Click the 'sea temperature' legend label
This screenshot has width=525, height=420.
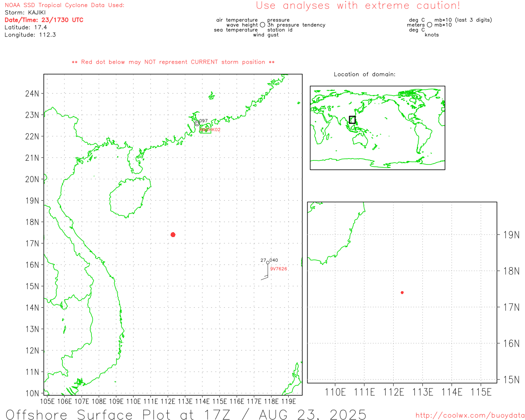click(236, 30)
